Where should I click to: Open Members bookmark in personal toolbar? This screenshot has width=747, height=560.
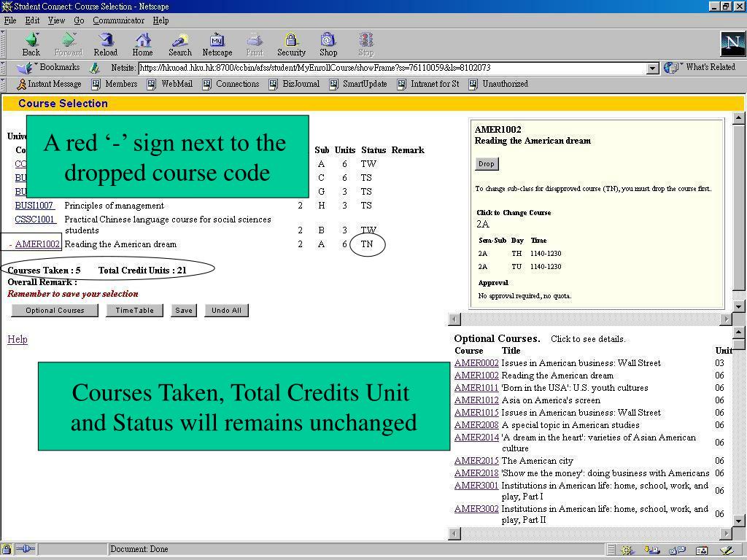(x=115, y=84)
